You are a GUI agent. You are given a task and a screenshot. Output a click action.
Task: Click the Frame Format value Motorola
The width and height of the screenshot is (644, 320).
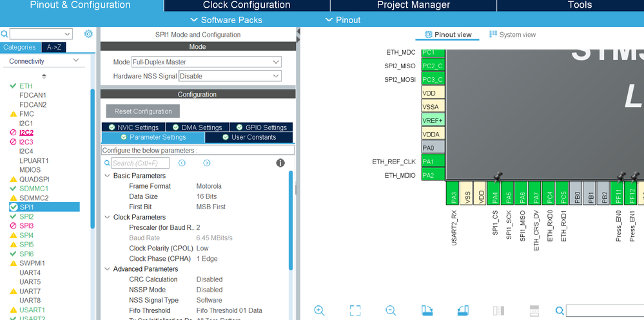209,186
